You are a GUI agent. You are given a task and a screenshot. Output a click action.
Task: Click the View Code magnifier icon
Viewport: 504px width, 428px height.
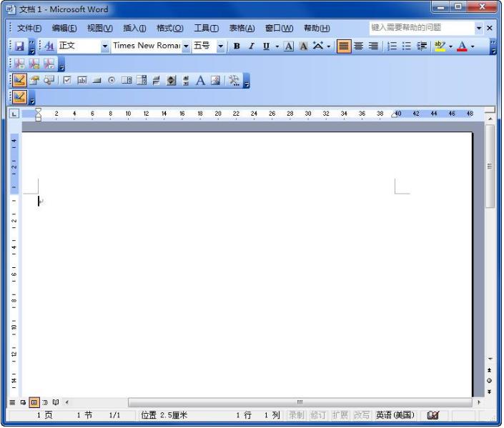(49, 80)
